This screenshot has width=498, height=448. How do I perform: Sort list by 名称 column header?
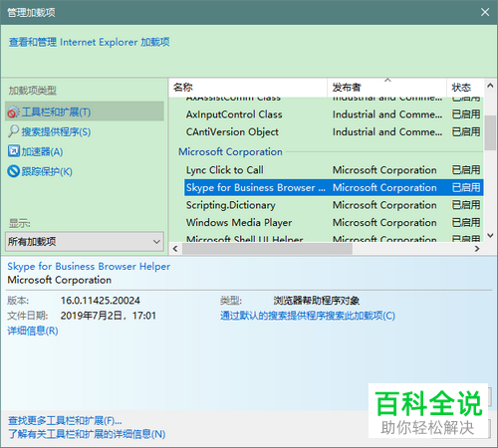point(248,88)
